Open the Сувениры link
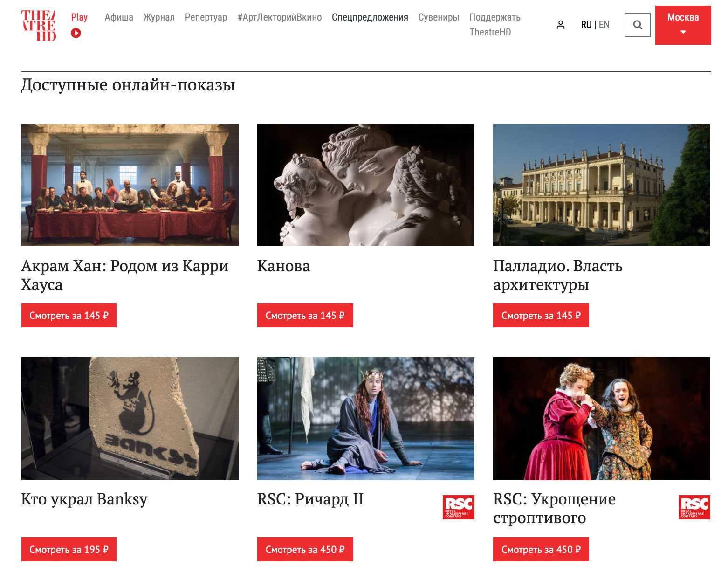The image size is (728, 580). click(439, 17)
